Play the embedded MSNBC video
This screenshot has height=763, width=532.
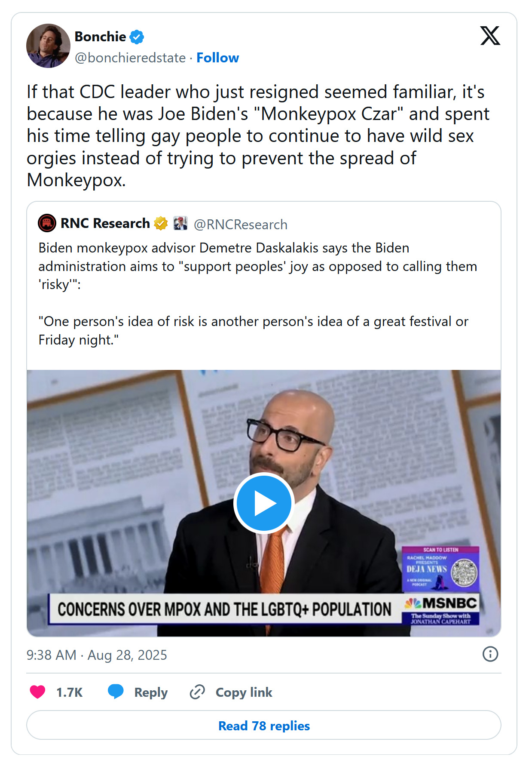263,503
